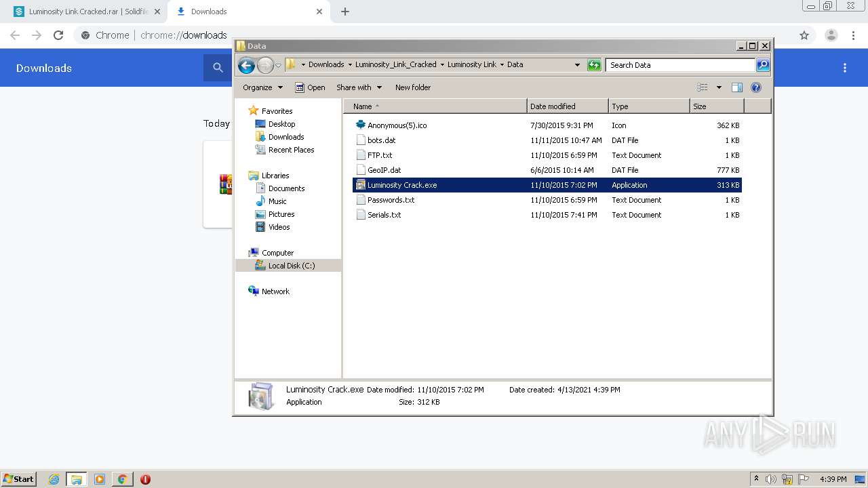Close Luminosity Link Cracked.rar tab
The image size is (868, 488).
(157, 12)
